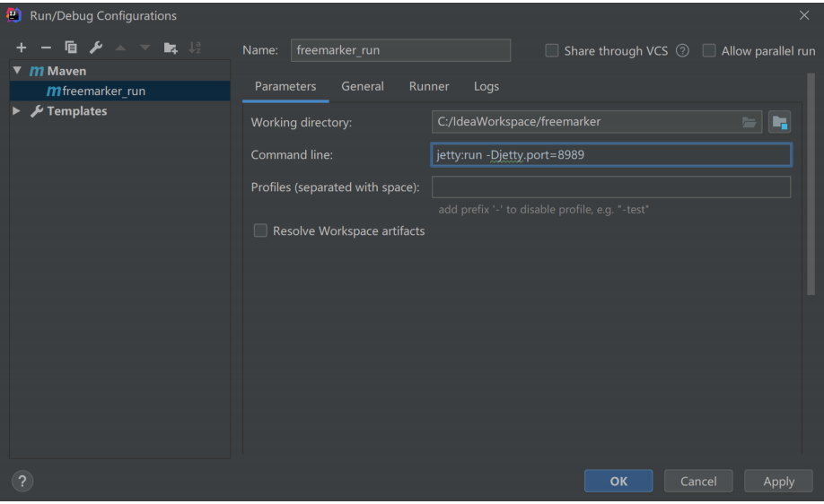The image size is (824, 504).
Task: Open the dialog help question mark button
Action: 22,481
